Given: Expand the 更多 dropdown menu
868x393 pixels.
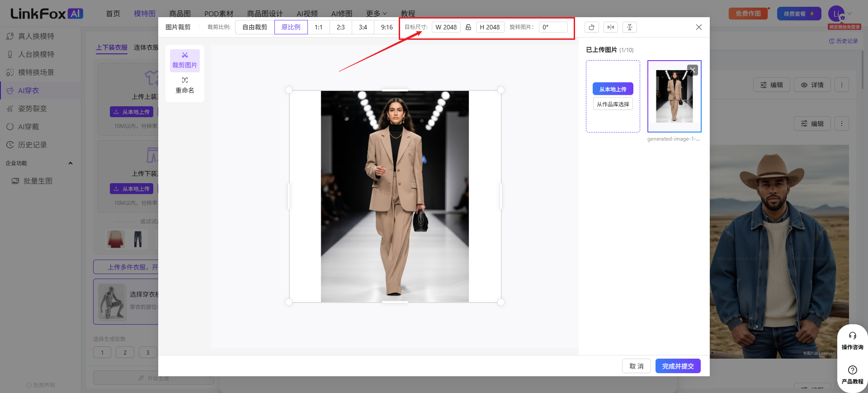Looking at the screenshot, I should pos(376,14).
